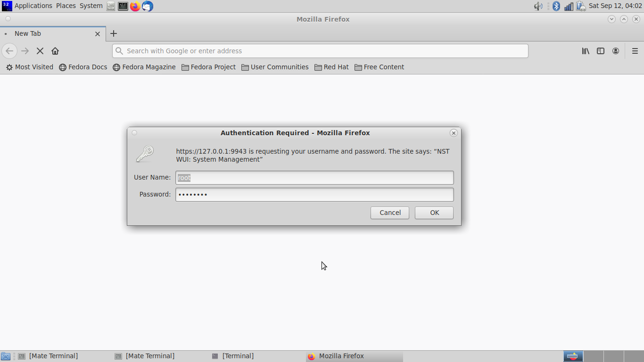Maximize the Firefox window
Viewport: 644px width, 362px height.
(624, 19)
